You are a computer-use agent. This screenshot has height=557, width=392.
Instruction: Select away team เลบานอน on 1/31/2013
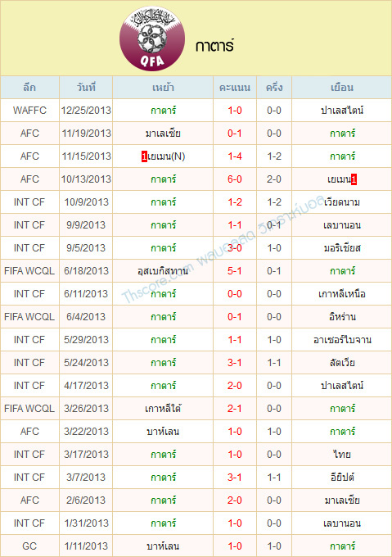(342, 523)
